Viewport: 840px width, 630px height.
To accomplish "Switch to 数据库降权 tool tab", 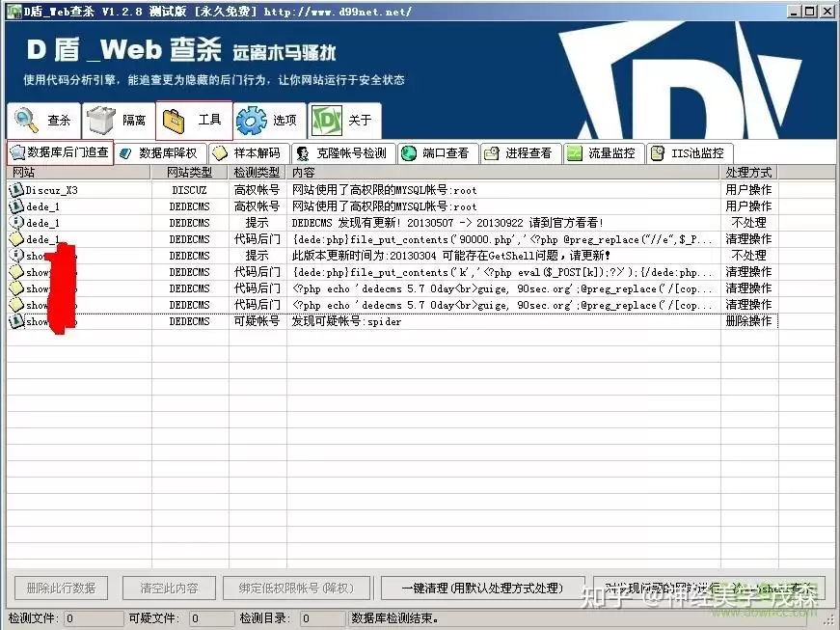I will [x=161, y=153].
